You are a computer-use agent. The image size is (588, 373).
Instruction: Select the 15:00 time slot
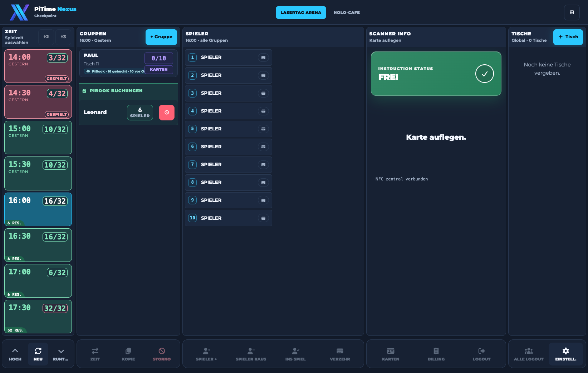[x=38, y=138]
